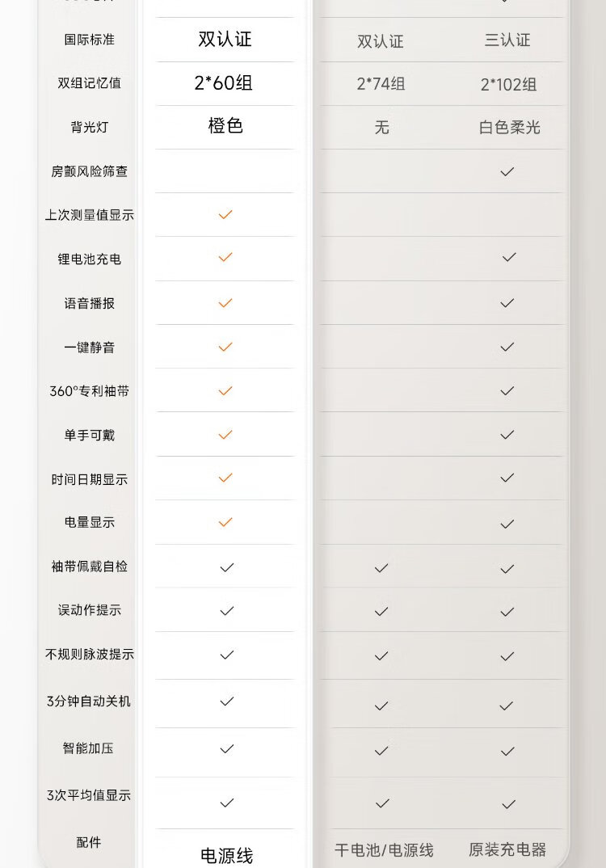606x868 pixels.
Task: Click the orange checkmark beside 锂电池充电
Action: 225,257
